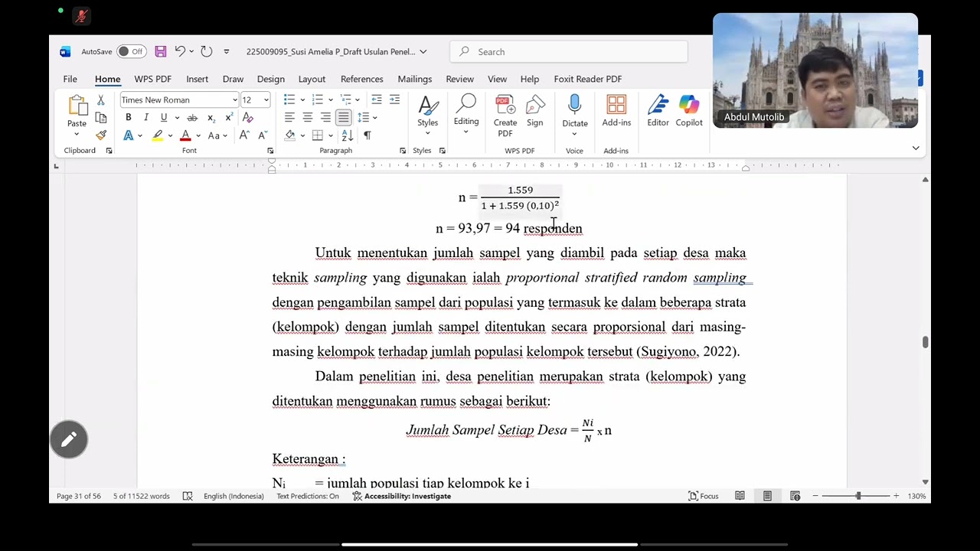Click Clear All Formatting icon
980x551 pixels.
[x=247, y=118]
